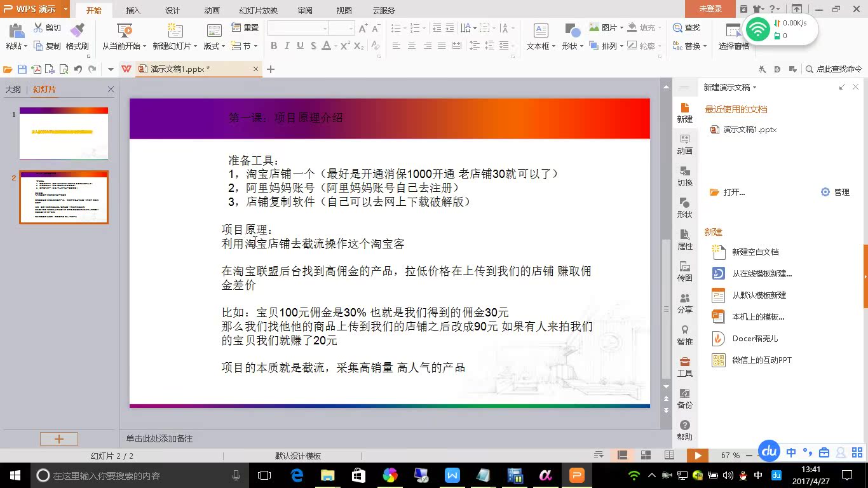Export to PDF via quick access icon
This screenshot has width=868, height=488.
point(36,69)
